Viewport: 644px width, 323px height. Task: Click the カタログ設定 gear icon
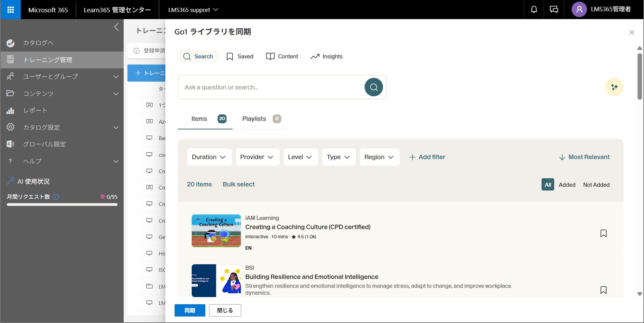coord(11,127)
